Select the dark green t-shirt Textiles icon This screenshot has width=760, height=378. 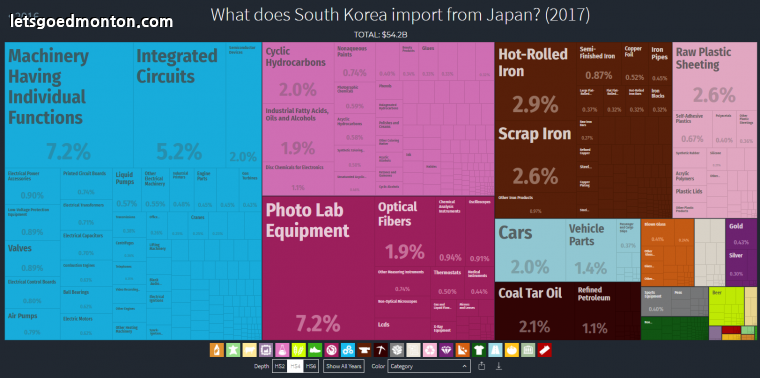click(x=479, y=350)
